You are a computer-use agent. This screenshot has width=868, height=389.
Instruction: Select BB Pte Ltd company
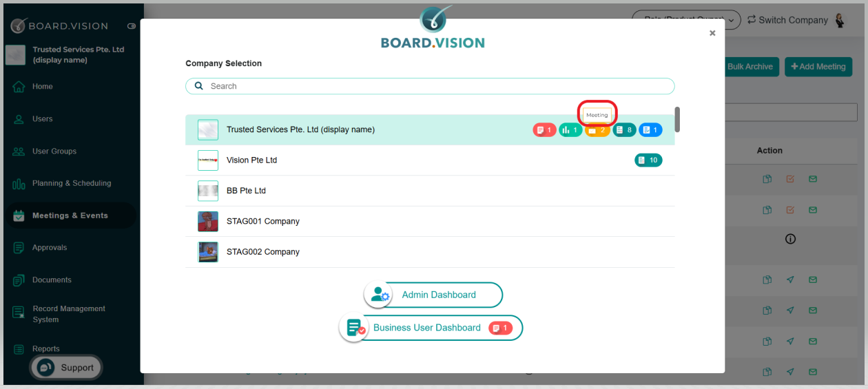(430, 191)
